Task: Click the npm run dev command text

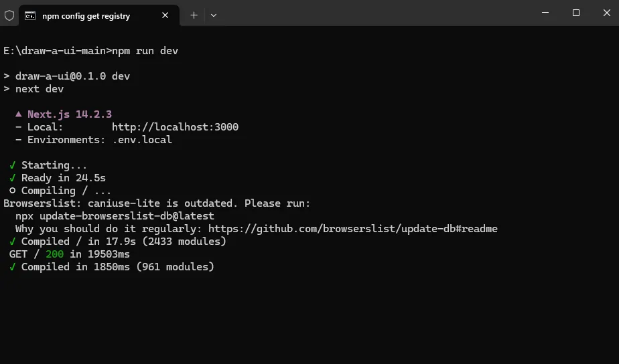Action: coord(145,51)
